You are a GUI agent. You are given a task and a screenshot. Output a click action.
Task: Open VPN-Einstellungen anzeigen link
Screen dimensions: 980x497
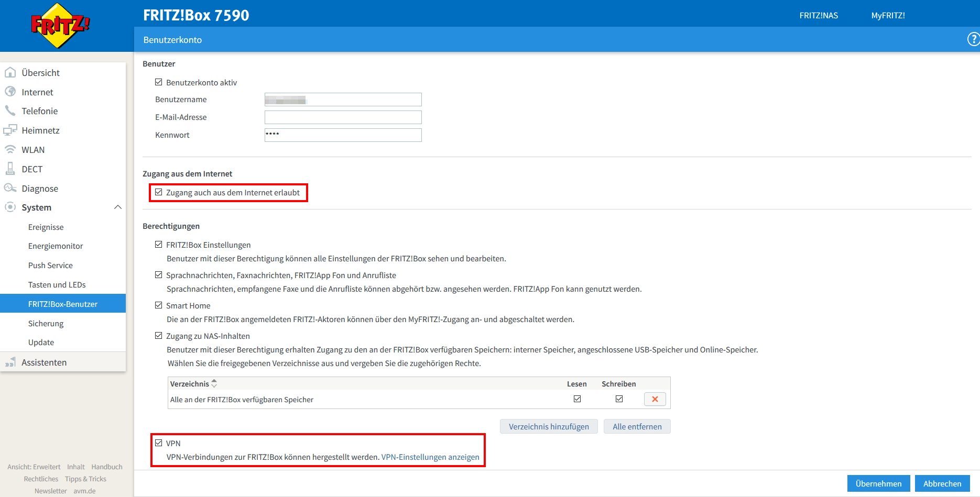pos(430,457)
